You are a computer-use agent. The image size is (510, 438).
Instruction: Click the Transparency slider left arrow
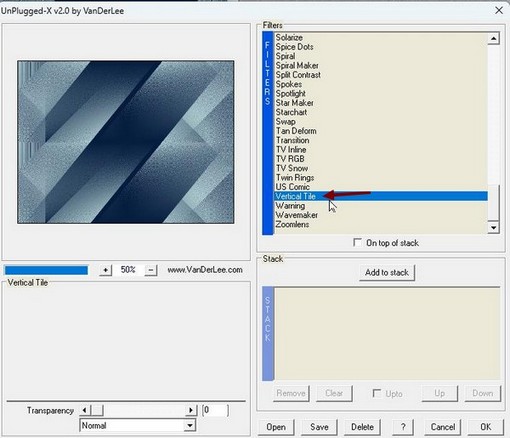85,410
